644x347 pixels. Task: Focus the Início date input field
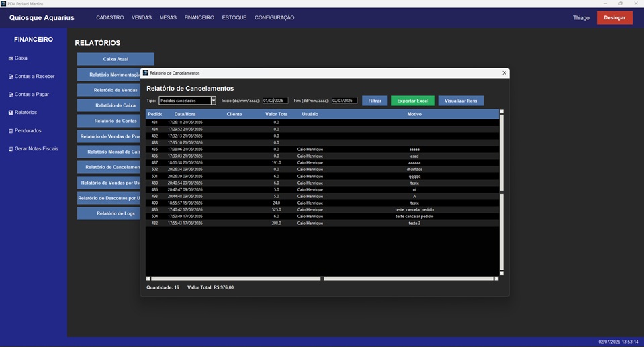click(x=275, y=101)
